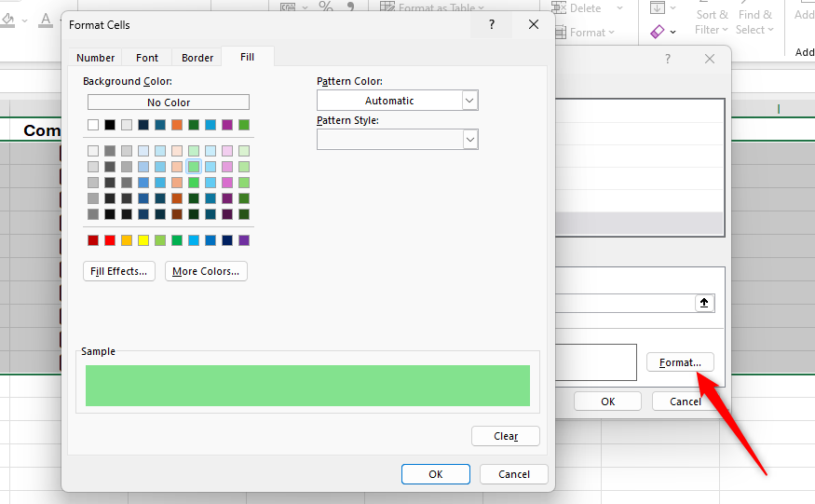The width and height of the screenshot is (815, 504).
Task: Click the Fill down arrow icon
Action: coord(658,7)
